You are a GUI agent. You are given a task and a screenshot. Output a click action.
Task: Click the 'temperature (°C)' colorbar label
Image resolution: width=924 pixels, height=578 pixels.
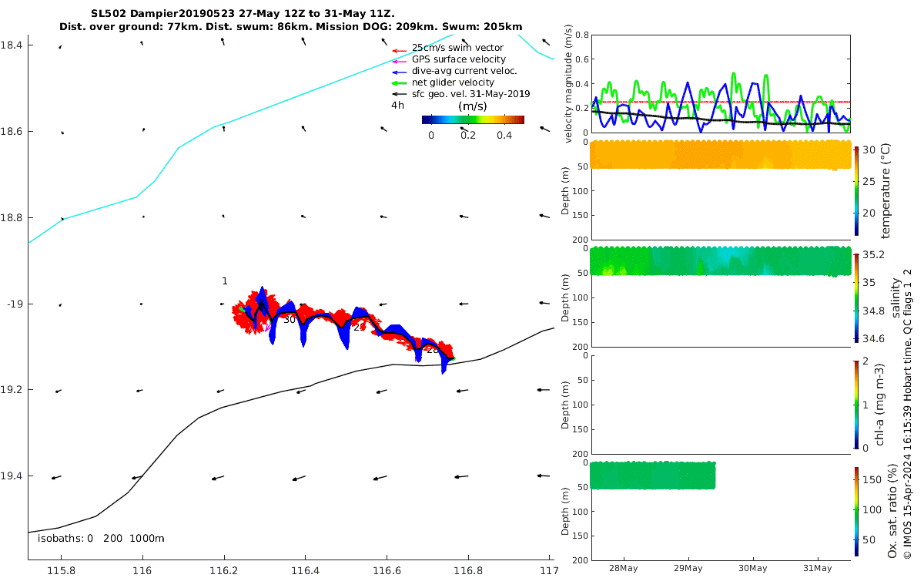coord(885,190)
